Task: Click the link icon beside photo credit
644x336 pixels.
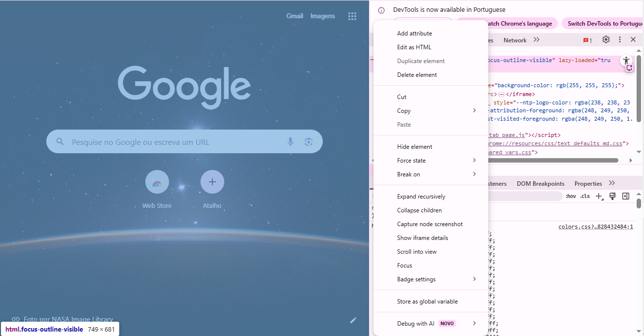Action: (16, 319)
